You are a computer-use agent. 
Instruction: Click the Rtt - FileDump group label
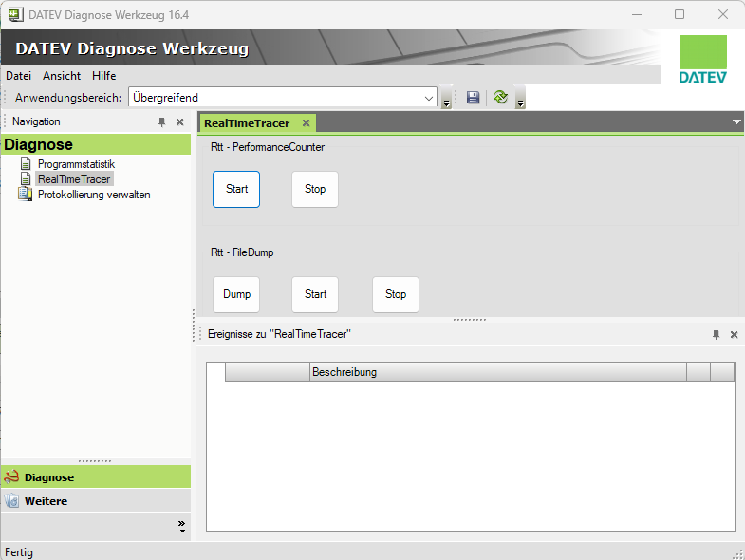click(x=242, y=252)
